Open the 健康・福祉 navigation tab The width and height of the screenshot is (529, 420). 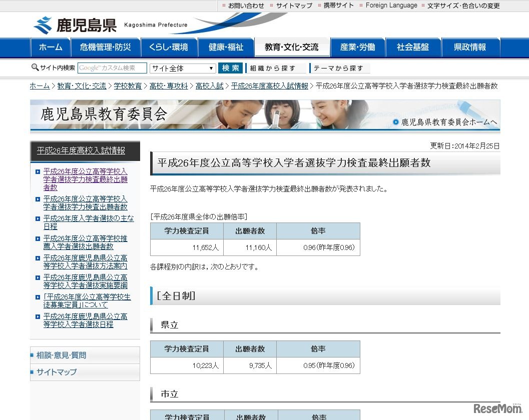pos(227,47)
